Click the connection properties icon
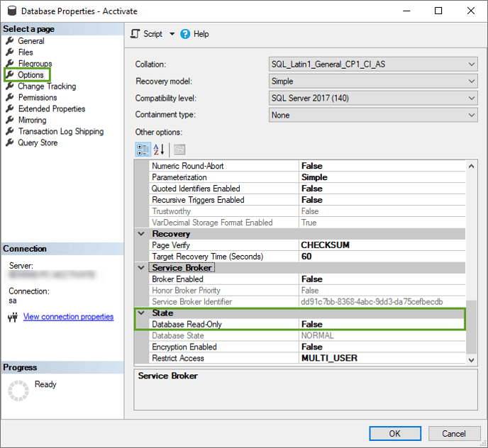Viewport: 488px width, 448px height. [x=13, y=318]
